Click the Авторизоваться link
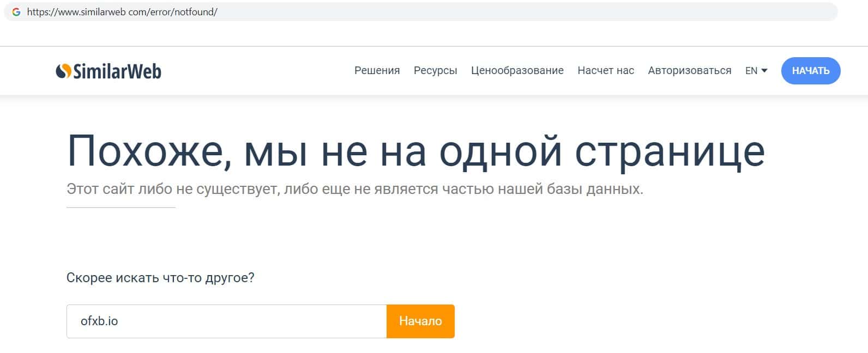The width and height of the screenshot is (868, 353). point(689,70)
